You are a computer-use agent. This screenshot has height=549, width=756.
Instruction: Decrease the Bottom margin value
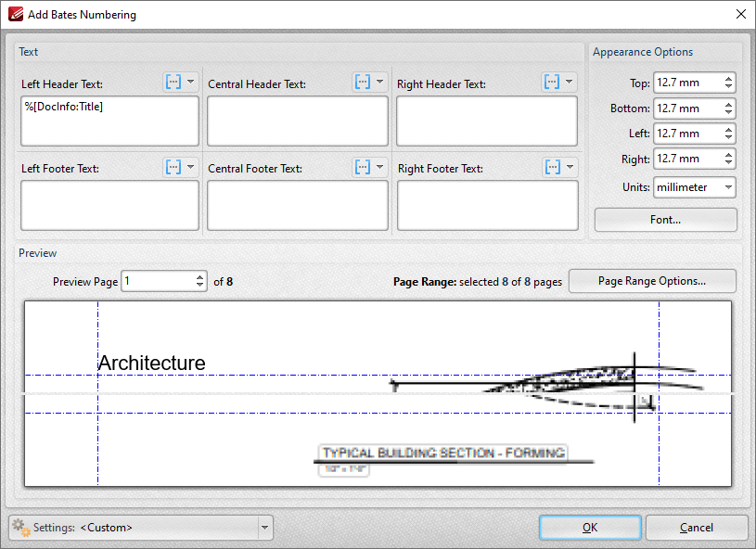pos(728,112)
